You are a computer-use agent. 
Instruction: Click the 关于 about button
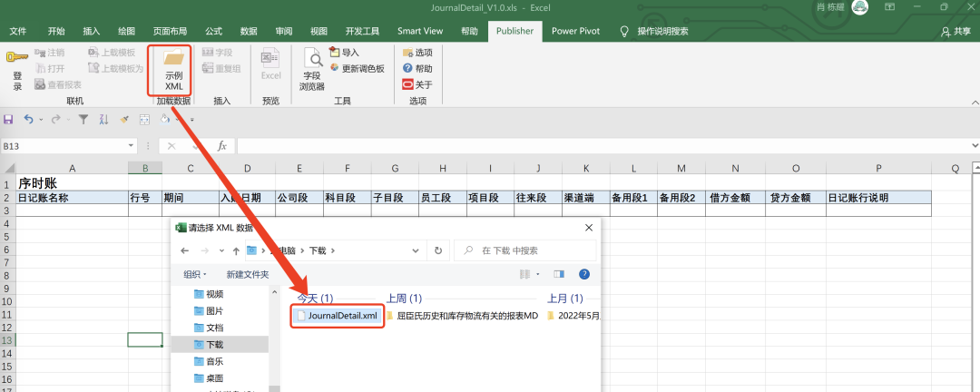click(x=417, y=84)
